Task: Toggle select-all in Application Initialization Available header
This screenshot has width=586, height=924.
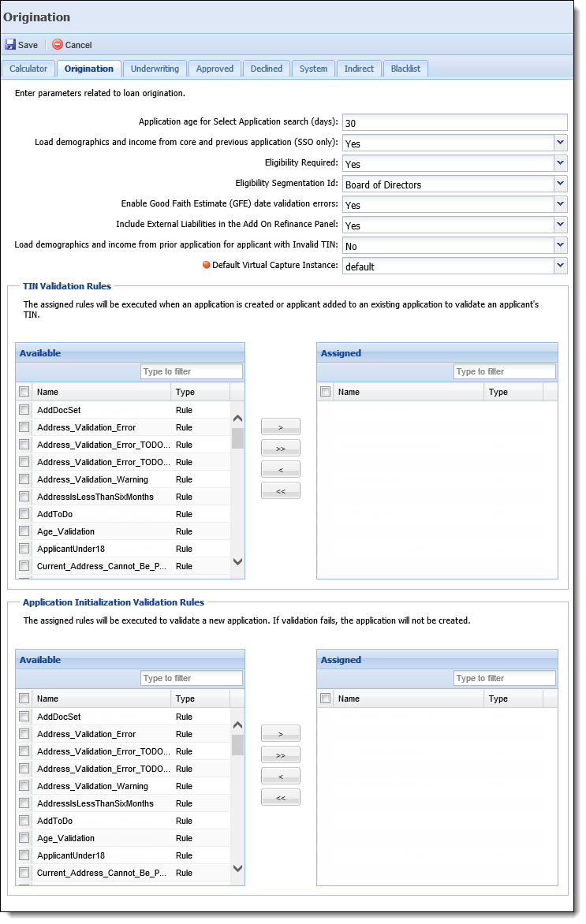Action: coord(24,699)
